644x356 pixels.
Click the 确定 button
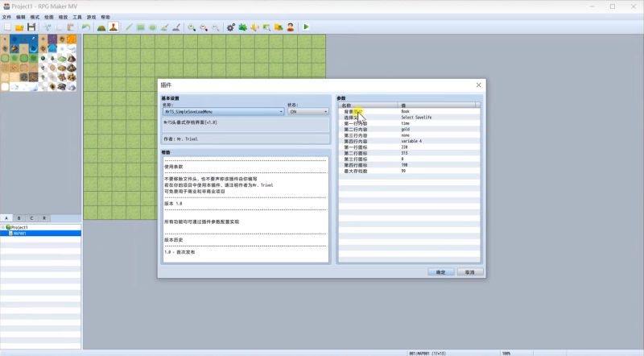click(440, 272)
